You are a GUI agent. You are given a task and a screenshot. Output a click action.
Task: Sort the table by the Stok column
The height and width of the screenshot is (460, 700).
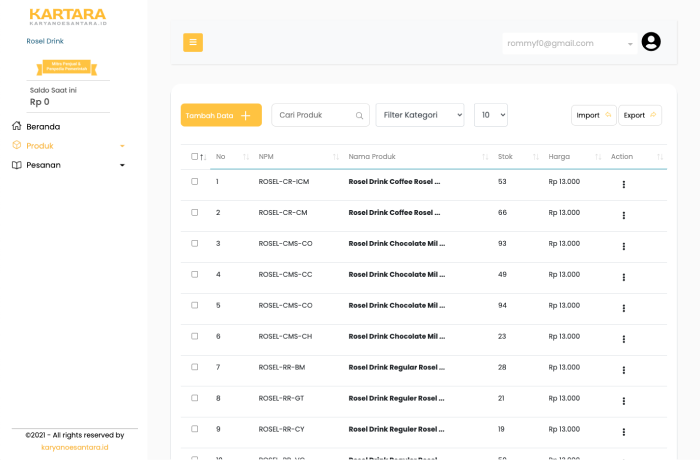(x=536, y=157)
